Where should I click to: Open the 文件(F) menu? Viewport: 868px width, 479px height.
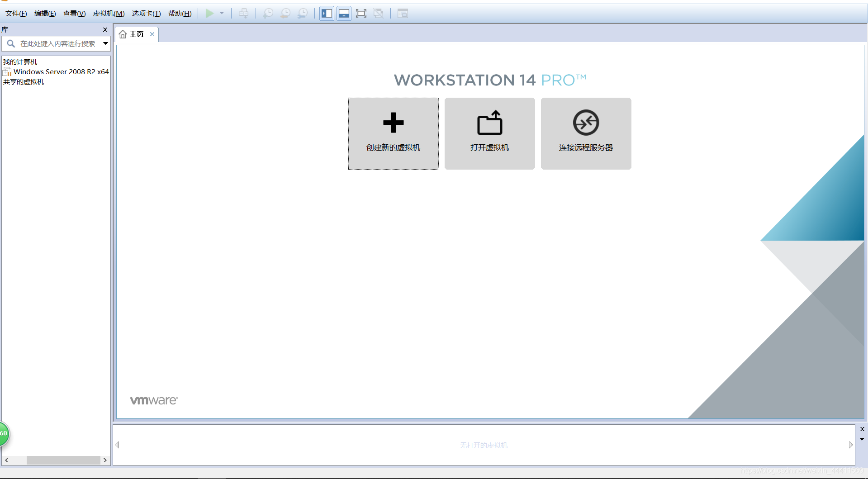coord(16,14)
